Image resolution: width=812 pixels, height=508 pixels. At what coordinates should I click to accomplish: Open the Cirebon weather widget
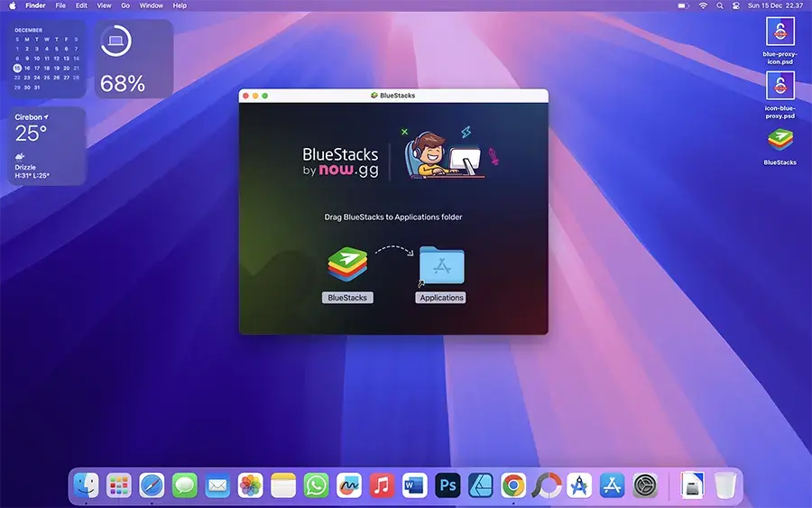tap(47, 146)
